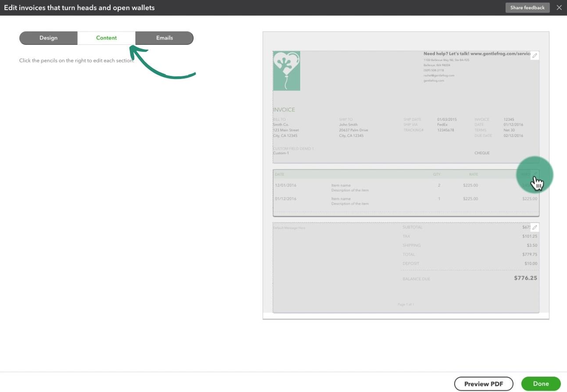Finish editing with the Done button
567x392 pixels.
pyautogui.click(x=541, y=384)
